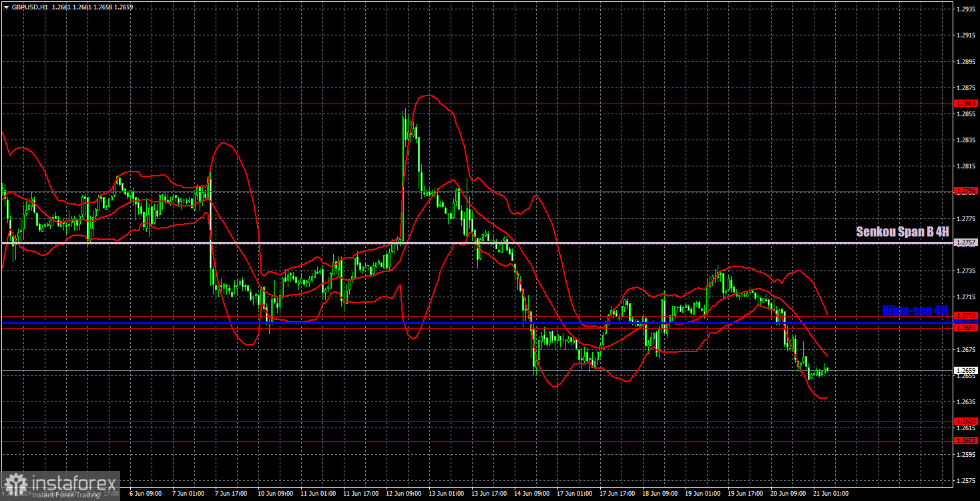Click the 1.2605 red price level tag
The height and width of the screenshot is (501, 980).
coord(967,441)
